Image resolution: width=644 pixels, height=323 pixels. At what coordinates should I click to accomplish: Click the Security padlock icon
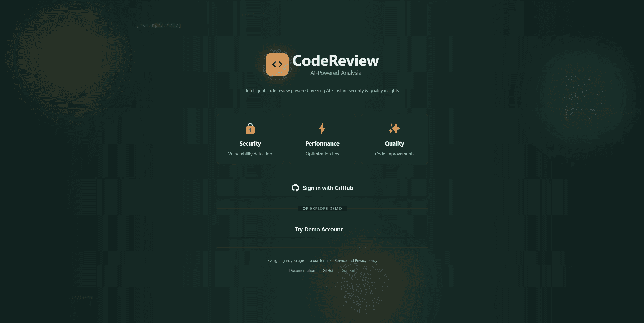[x=250, y=128]
